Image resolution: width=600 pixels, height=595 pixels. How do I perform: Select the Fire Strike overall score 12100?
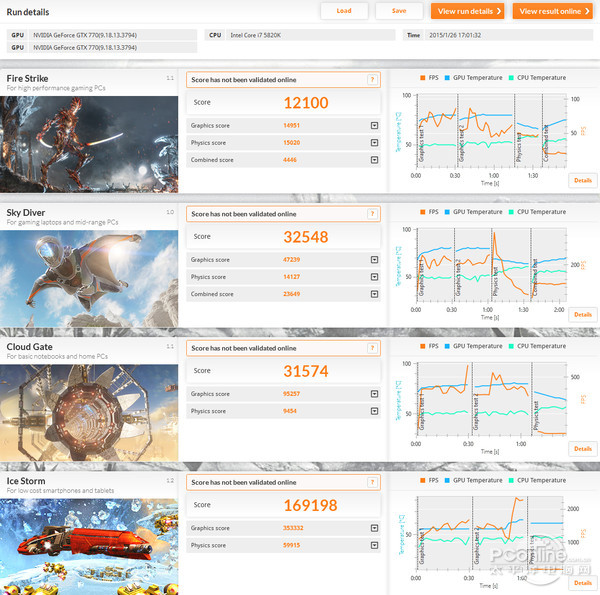306,103
